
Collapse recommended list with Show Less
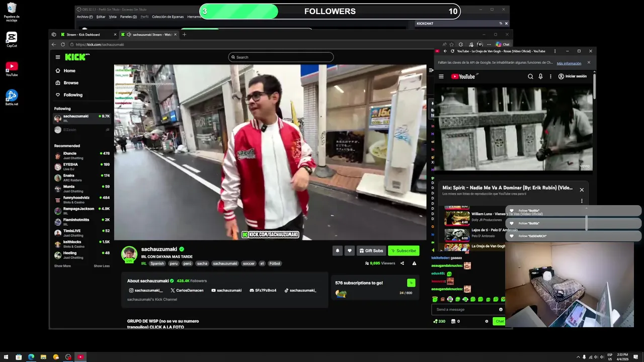(102, 266)
